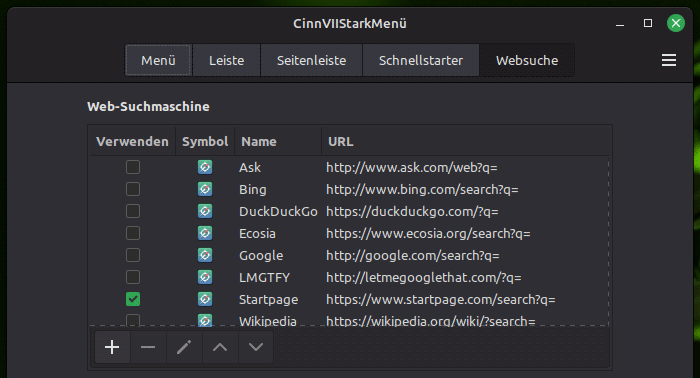The height and width of the screenshot is (378, 700).
Task: Click the Google row symbol icon
Action: click(x=205, y=255)
